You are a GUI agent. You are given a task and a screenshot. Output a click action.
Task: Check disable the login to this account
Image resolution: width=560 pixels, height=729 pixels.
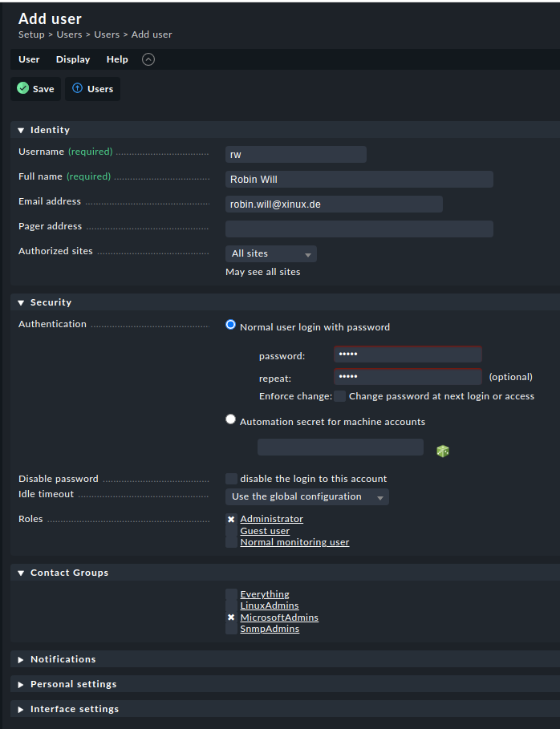tap(231, 479)
